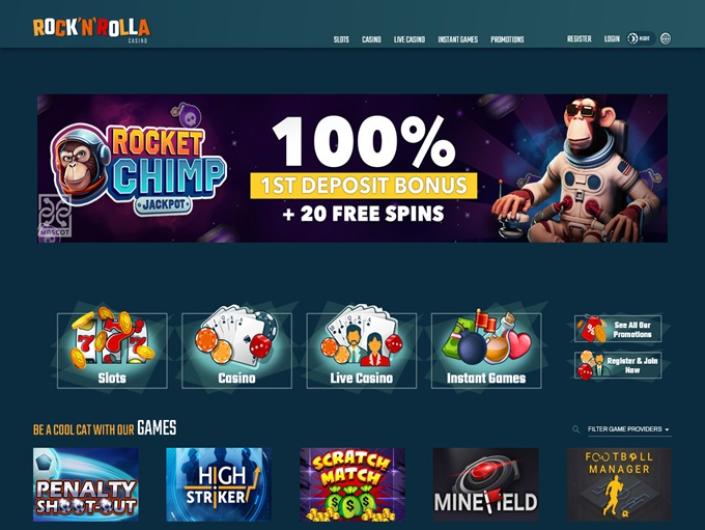Screen dimensions: 705x530
Task: Open the Slots category tile
Action: (x=112, y=350)
